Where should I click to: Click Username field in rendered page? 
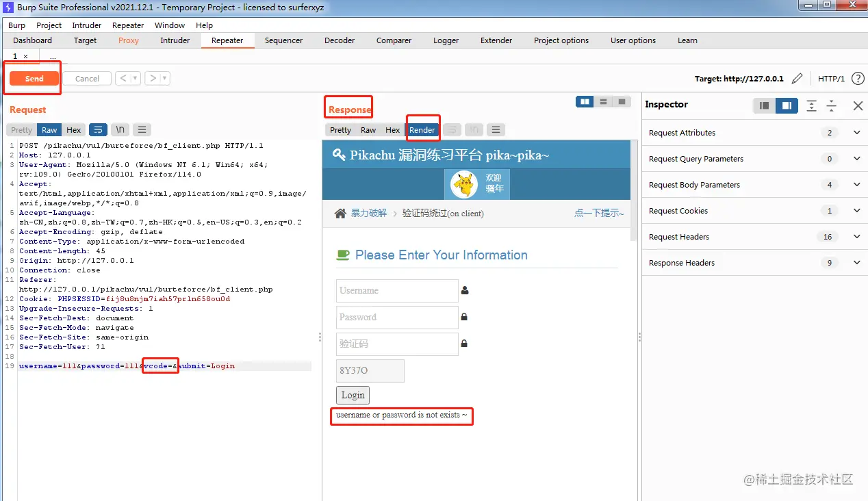397,291
